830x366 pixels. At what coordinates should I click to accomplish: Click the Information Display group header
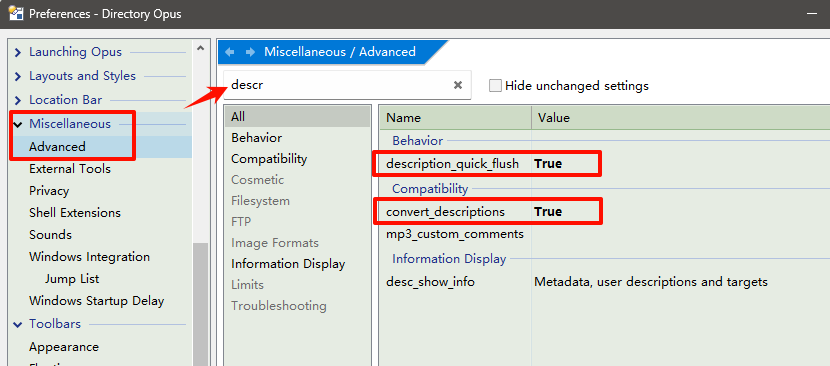tap(449, 258)
